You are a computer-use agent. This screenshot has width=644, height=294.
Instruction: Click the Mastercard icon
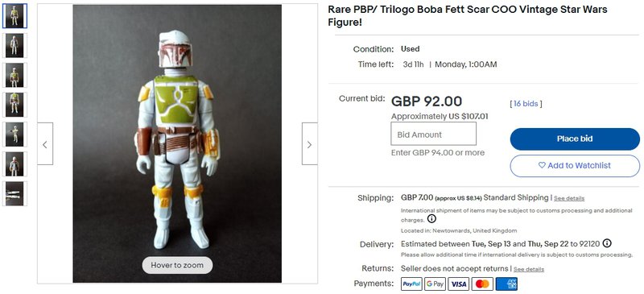482,284
